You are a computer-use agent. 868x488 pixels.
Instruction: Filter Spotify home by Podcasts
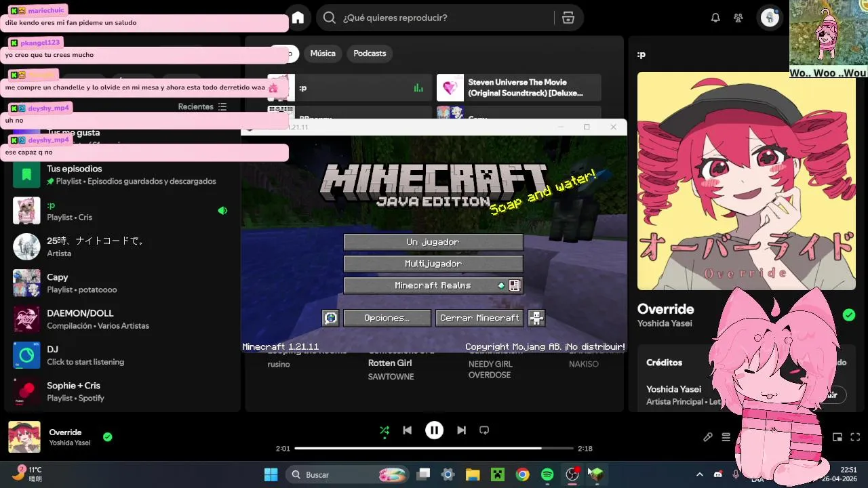click(x=370, y=54)
